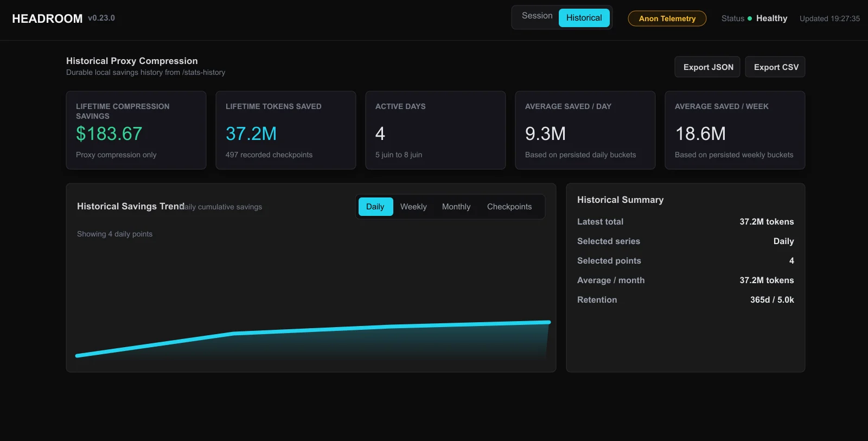Click the Average / month row label
Screen dimensions: 868x441
(x=611, y=280)
